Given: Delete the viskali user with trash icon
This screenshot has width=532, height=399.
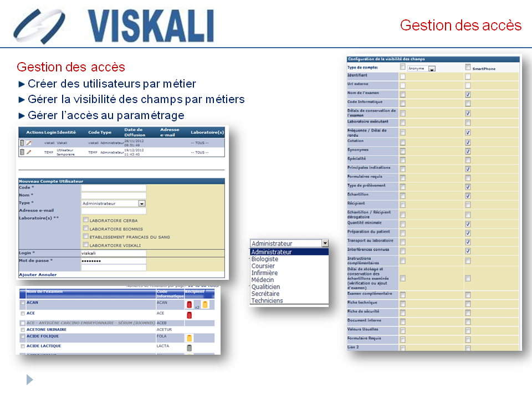Looking at the screenshot, I should (22, 143).
